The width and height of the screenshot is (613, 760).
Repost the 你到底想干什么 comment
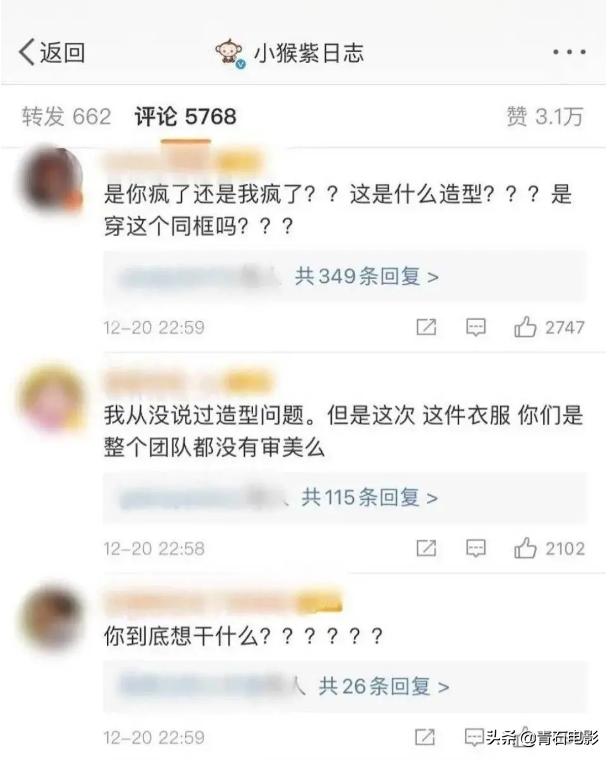424,737
